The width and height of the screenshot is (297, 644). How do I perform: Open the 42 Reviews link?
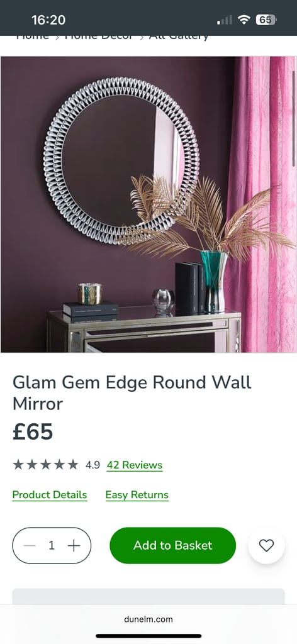(135, 465)
